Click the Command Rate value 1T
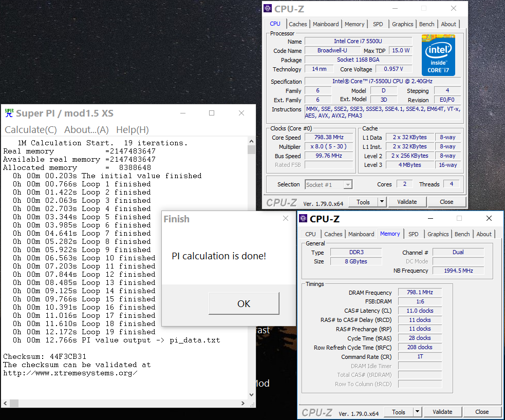 (x=420, y=357)
